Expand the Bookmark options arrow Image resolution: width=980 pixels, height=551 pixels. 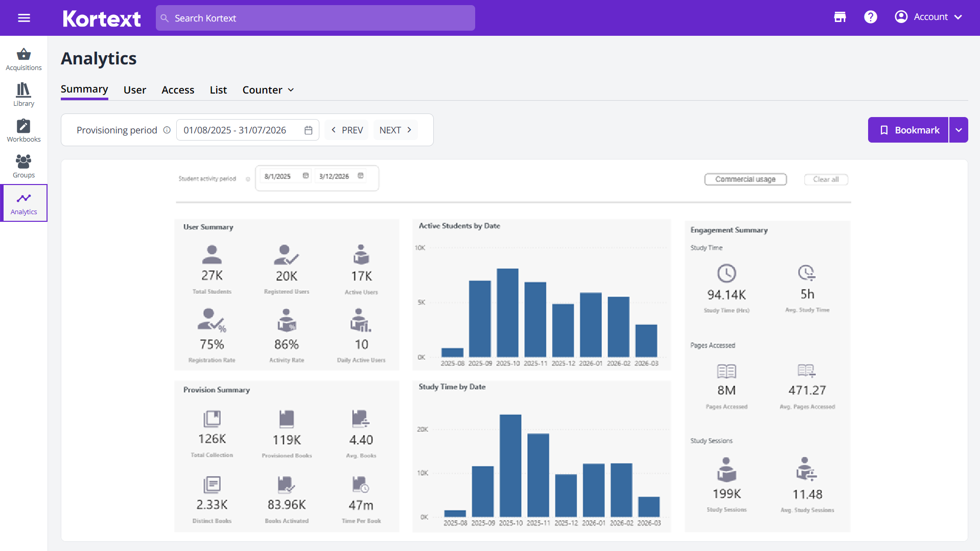pyautogui.click(x=959, y=130)
